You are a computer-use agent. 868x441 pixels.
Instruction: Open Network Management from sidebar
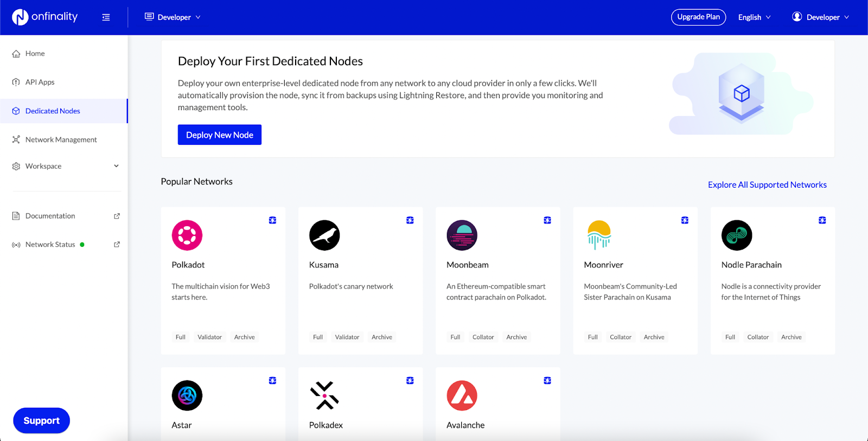click(61, 140)
